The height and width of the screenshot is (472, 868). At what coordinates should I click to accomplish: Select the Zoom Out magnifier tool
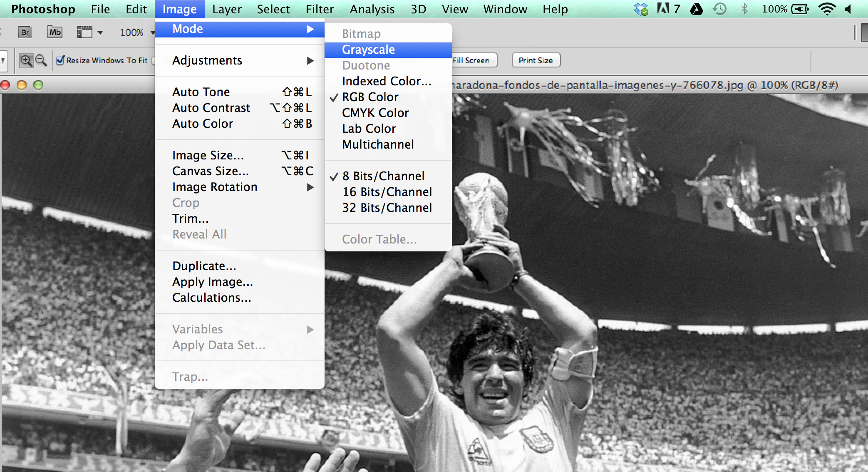pos(41,60)
